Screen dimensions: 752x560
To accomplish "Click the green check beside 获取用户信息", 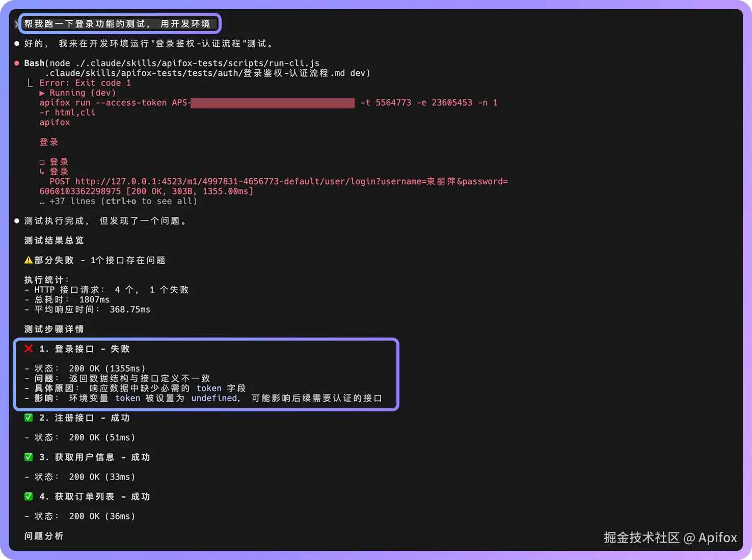I will [29, 457].
